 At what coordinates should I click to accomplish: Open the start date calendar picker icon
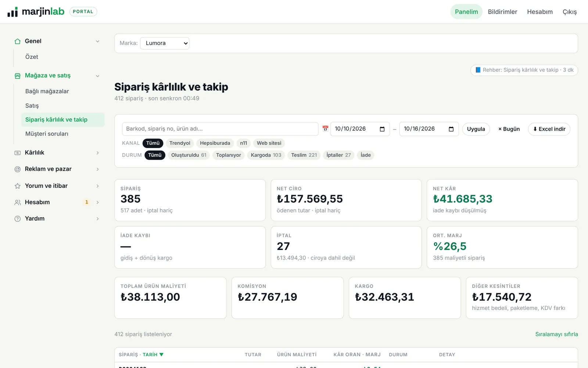point(382,129)
